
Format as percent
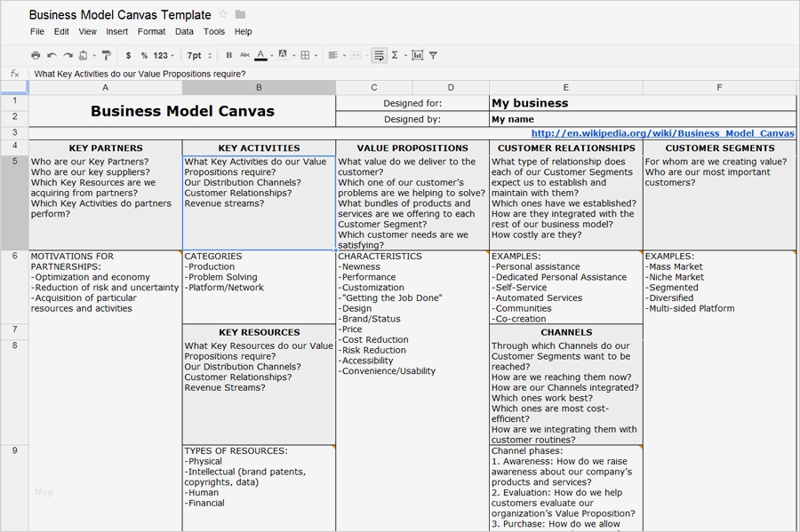pos(144,56)
